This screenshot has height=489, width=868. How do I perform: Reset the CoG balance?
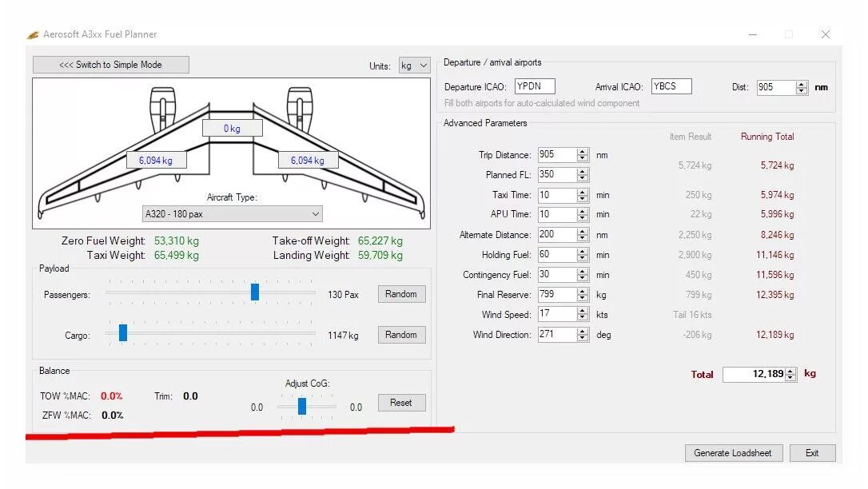click(x=401, y=403)
